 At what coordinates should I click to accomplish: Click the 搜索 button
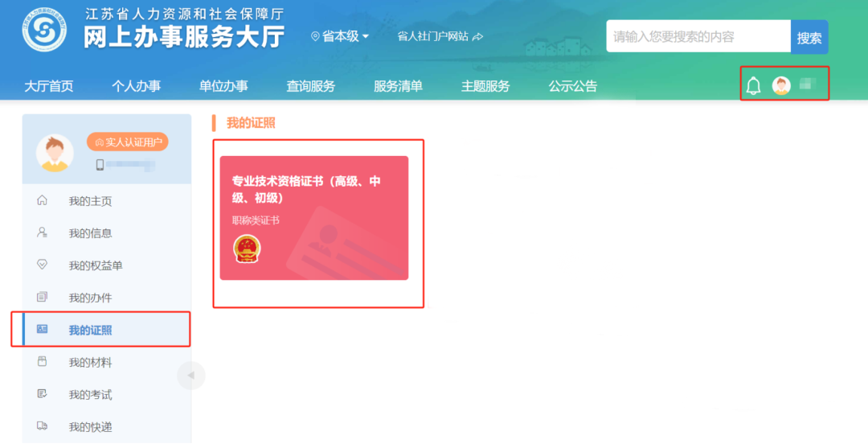(809, 37)
